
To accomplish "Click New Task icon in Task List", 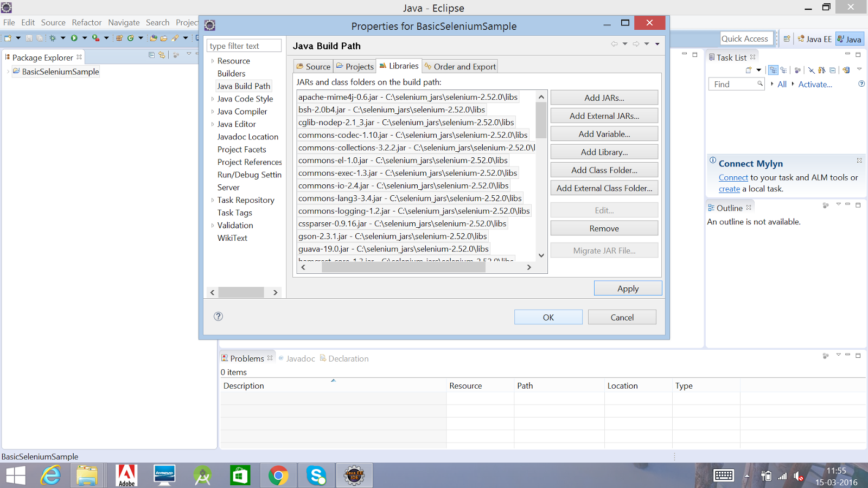I will 749,70.
